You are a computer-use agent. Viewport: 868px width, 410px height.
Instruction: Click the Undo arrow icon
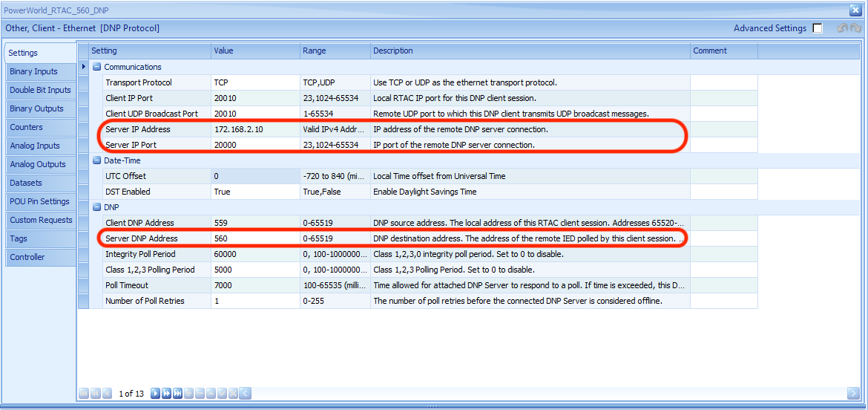pos(842,28)
